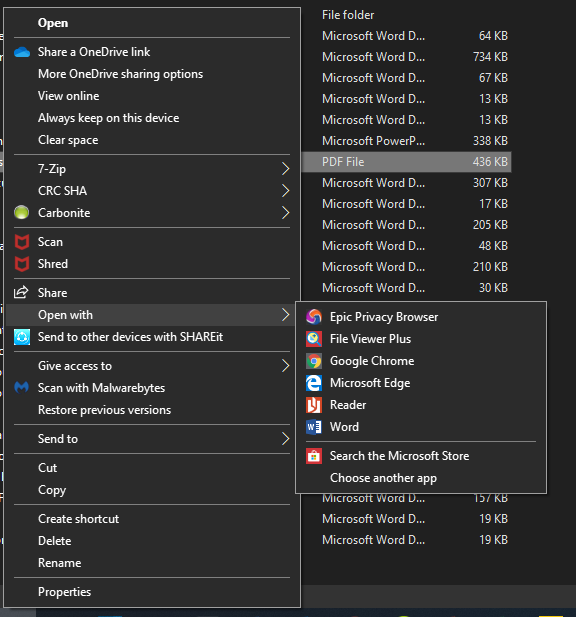Click the Google Chrome icon
The height and width of the screenshot is (617, 576).
coord(314,361)
